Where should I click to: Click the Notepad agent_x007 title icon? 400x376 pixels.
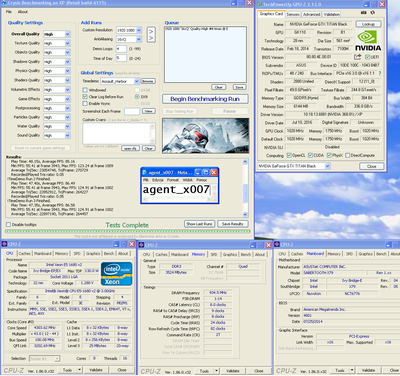pos(145,172)
